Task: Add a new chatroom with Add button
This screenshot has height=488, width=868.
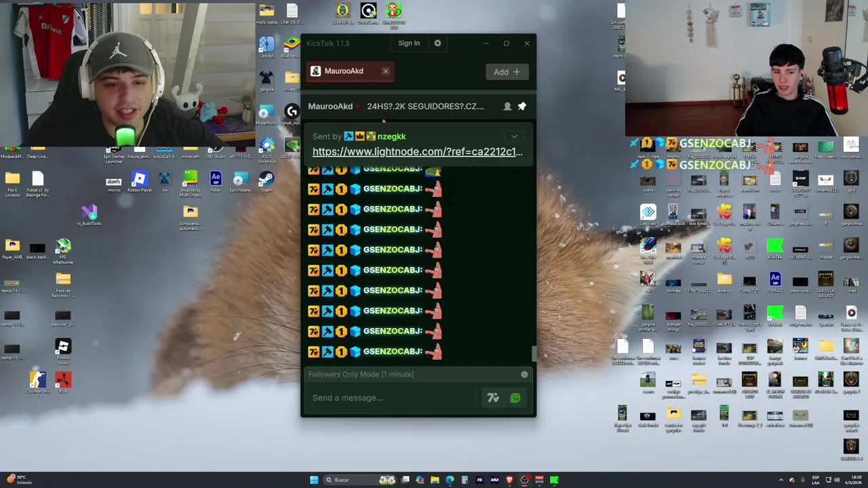Action: pyautogui.click(x=507, y=72)
